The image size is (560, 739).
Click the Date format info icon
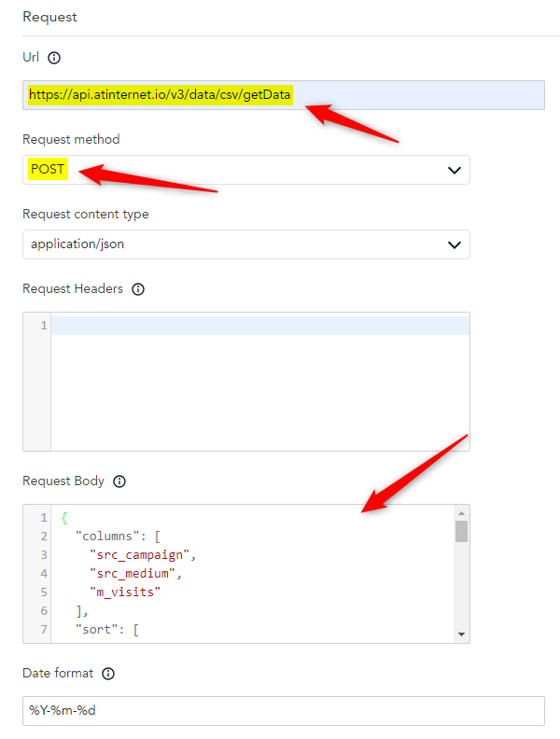point(108,674)
